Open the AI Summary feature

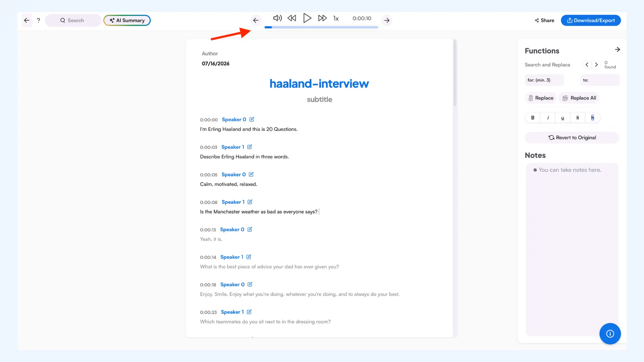[x=127, y=20]
